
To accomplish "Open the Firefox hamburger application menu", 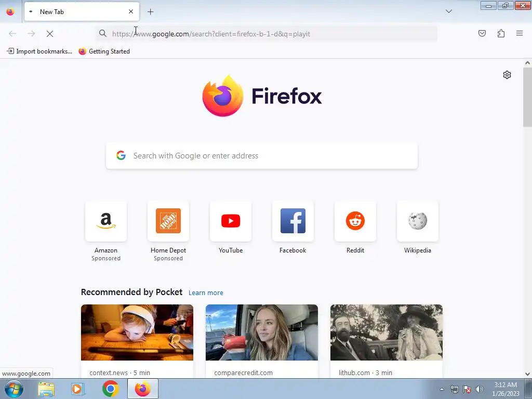I will (x=520, y=33).
